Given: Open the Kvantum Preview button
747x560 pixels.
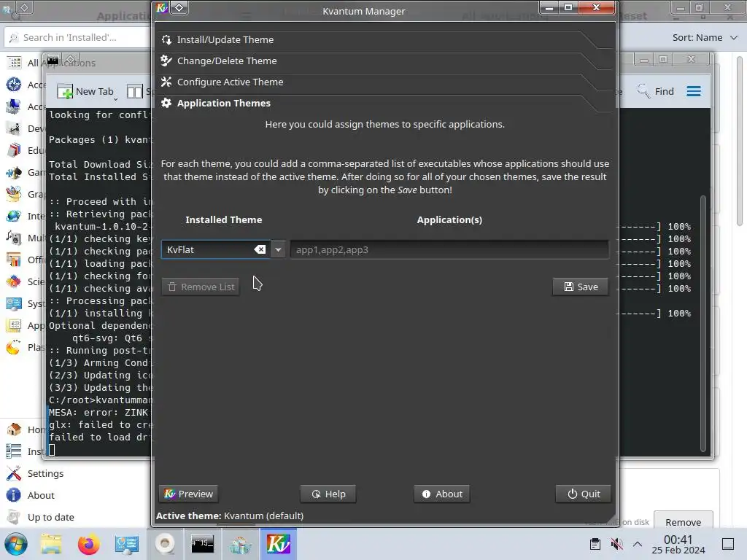Looking at the screenshot, I should (x=189, y=494).
